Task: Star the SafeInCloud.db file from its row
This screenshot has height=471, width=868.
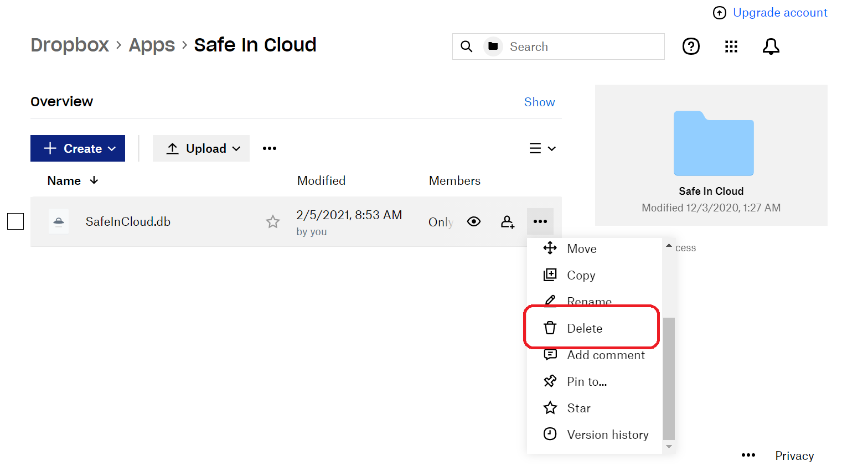Action: tap(273, 222)
